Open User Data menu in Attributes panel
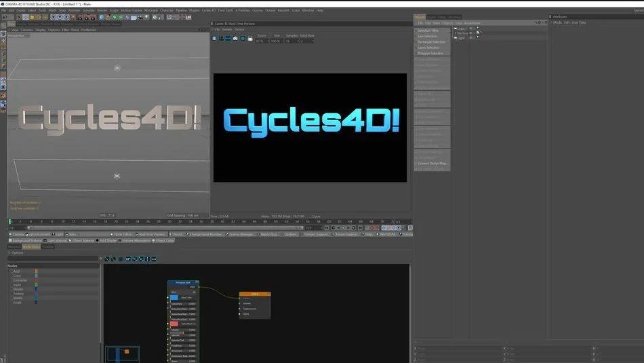 click(x=579, y=22)
